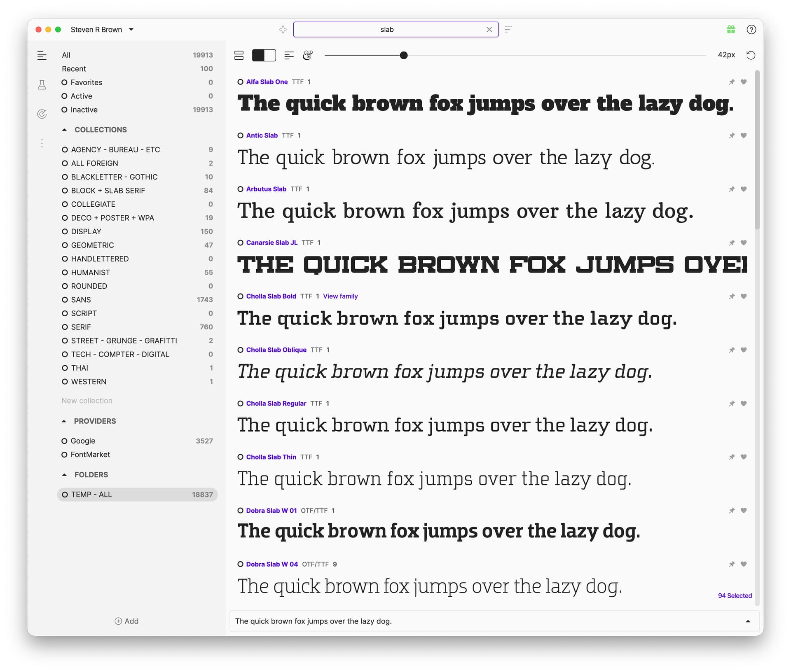Favorite the Antic Slab font with heart
The width and height of the screenshot is (791, 672).
pos(744,135)
